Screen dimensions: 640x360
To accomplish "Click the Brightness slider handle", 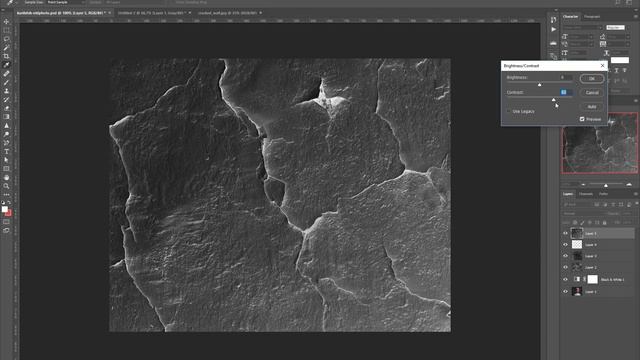I will tap(540, 84).
